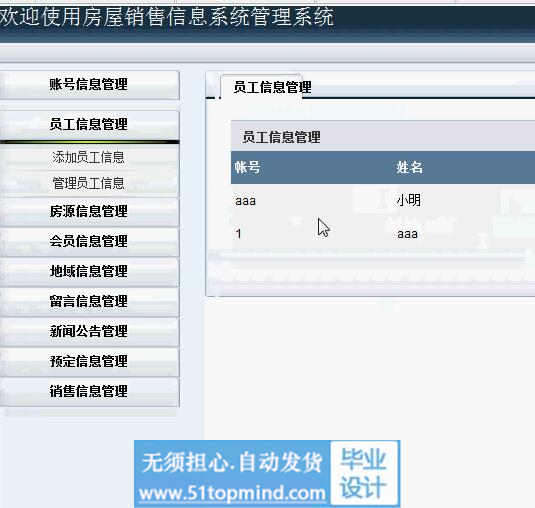Click the 员工信息管理 table title bar

pyautogui.click(x=383, y=136)
